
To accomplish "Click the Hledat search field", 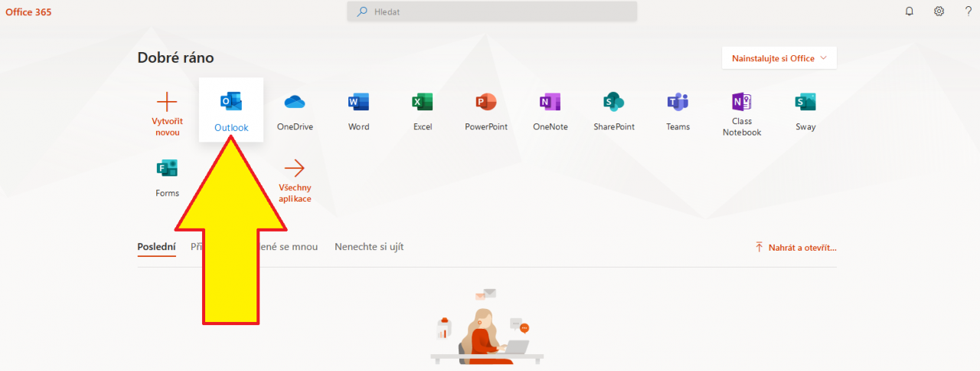I will point(492,11).
